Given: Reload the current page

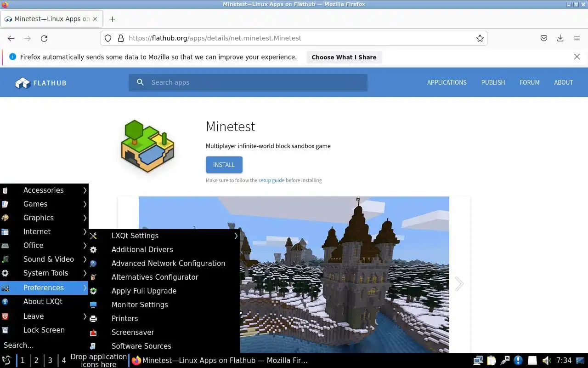Looking at the screenshot, I should 44,39.
